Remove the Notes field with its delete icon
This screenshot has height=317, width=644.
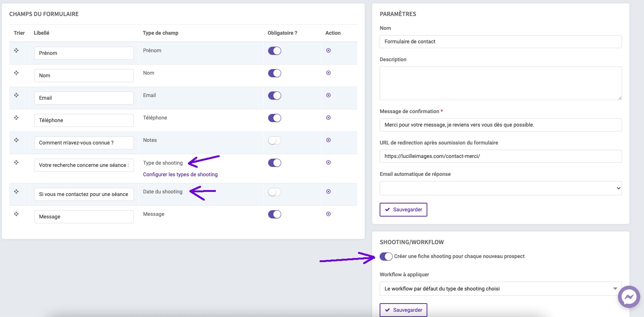(329, 140)
